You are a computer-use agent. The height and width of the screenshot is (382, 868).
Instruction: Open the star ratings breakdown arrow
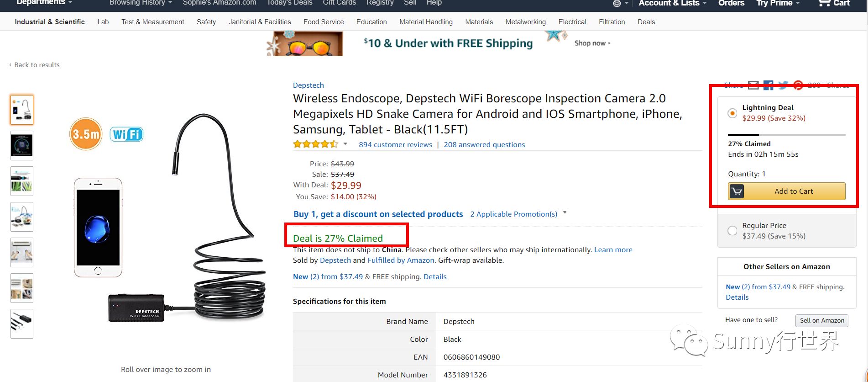[345, 144]
